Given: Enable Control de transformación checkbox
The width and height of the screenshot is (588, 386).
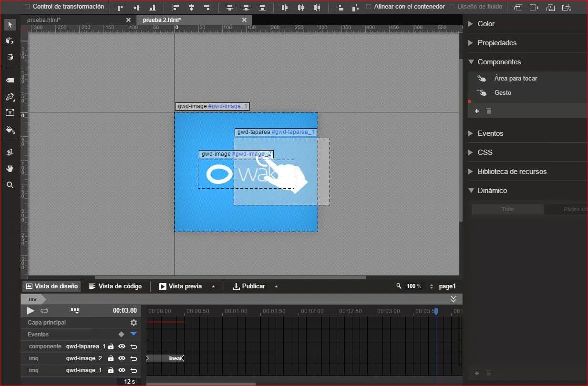Looking at the screenshot, I should [x=27, y=7].
